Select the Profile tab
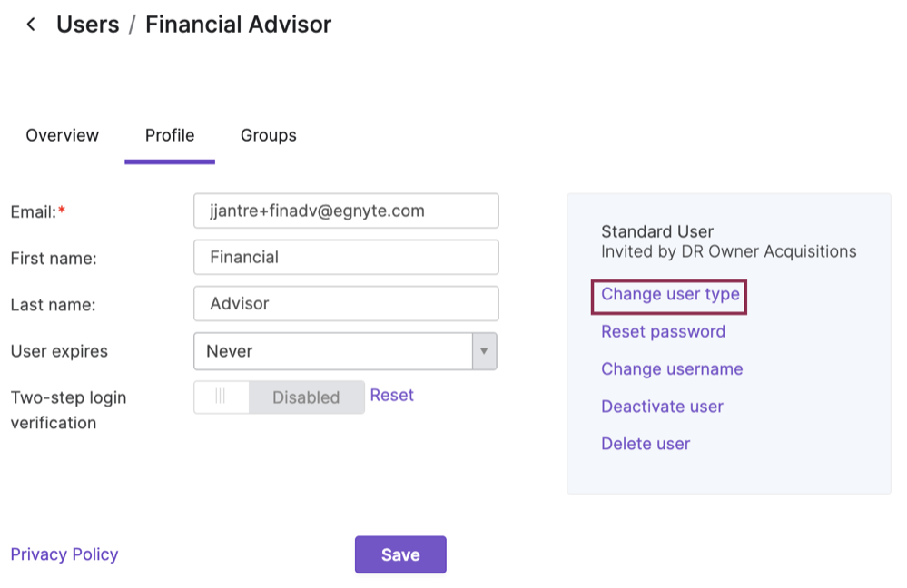The width and height of the screenshot is (907, 588). tap(169, 134)
